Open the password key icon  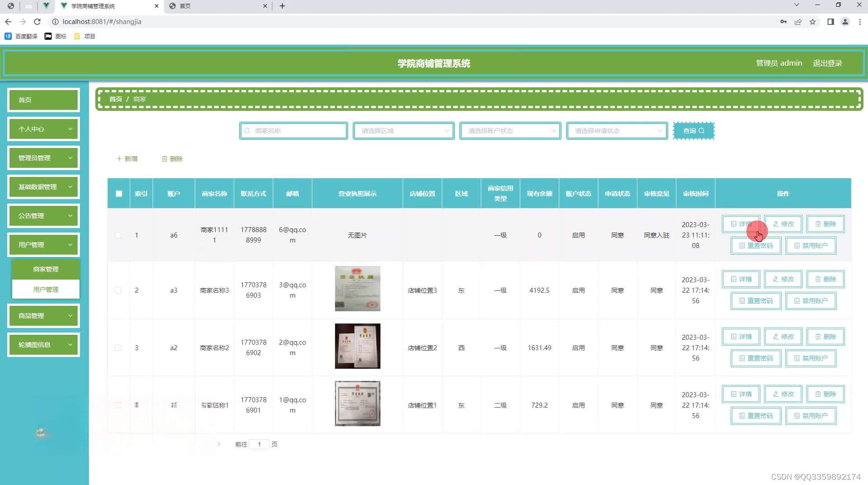coord(783,22)
